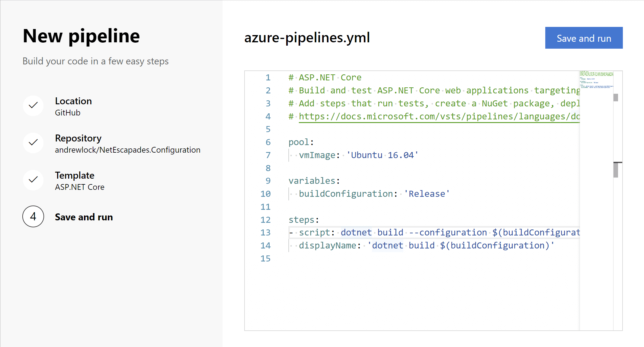Image resolution: width=644 pixels, height=347 pixels.
Task: Click the step 4 circle icon
Action: click(x=33, y=216)
